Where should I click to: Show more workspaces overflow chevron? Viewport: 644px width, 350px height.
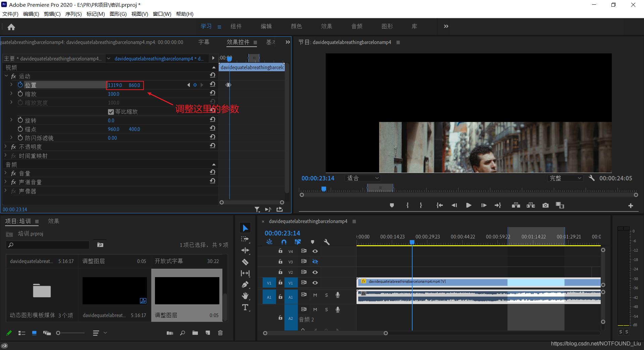coord(446,26)
